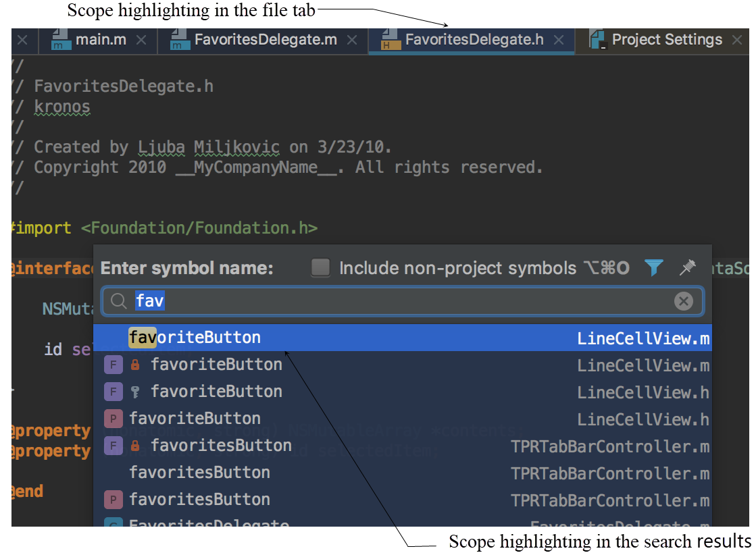
Task: Clear the symbol search field
Action: [684, 301]
